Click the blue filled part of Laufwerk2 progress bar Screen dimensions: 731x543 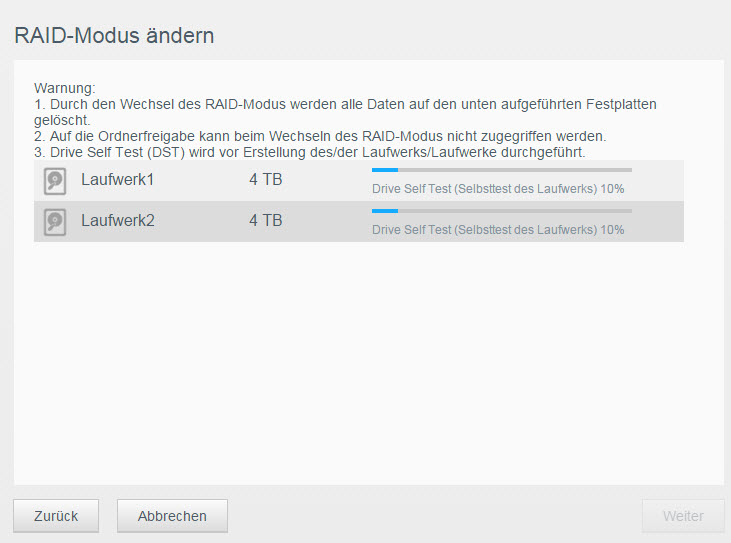click(385, 211)
